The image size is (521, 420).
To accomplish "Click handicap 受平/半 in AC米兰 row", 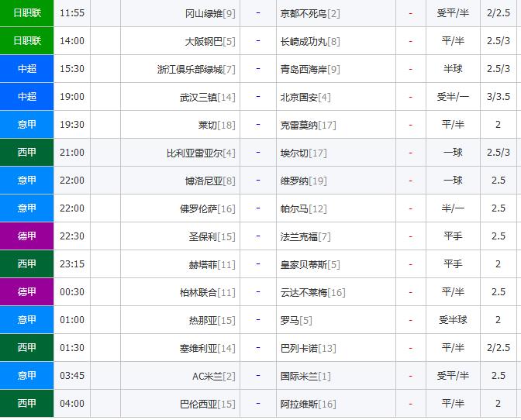I will (453, 376).
